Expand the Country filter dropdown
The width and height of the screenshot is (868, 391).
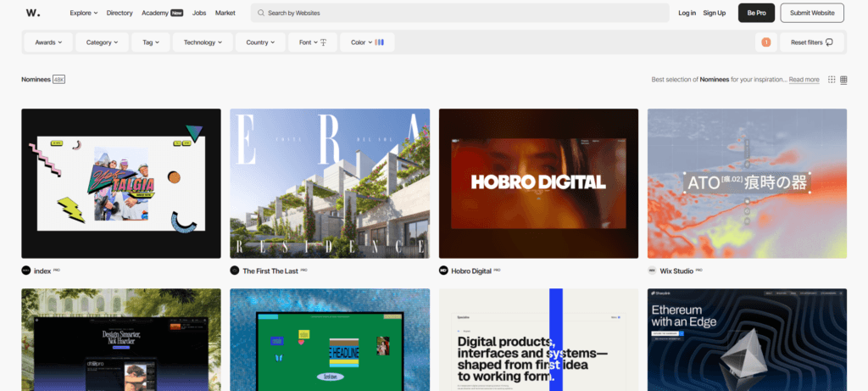click(260, 42)
